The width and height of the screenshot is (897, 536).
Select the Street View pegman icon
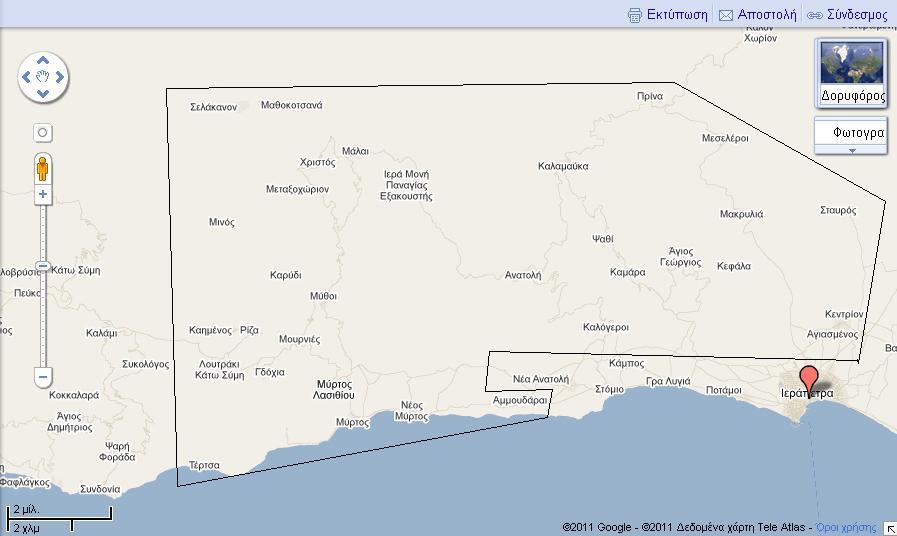coord(42,169)
